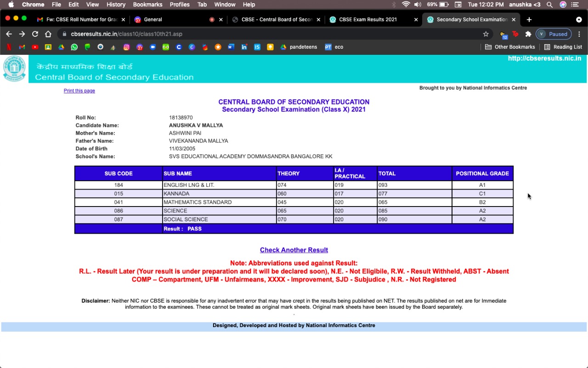The image size is (588, 368).
Task: Close the CBSE Exam Results 2021 tab
Action: (x=416, y=20)
